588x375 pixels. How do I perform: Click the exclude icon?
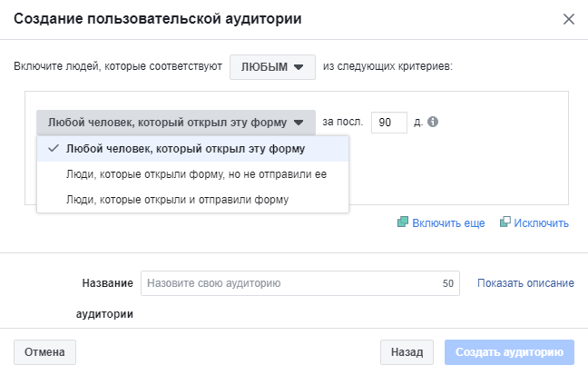pyautogui.click(x=505, y=222)
